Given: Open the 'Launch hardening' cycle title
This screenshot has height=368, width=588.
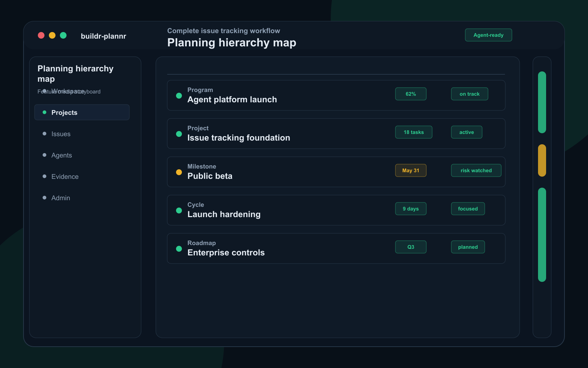Looking at the screenshot, I should 224,214.
